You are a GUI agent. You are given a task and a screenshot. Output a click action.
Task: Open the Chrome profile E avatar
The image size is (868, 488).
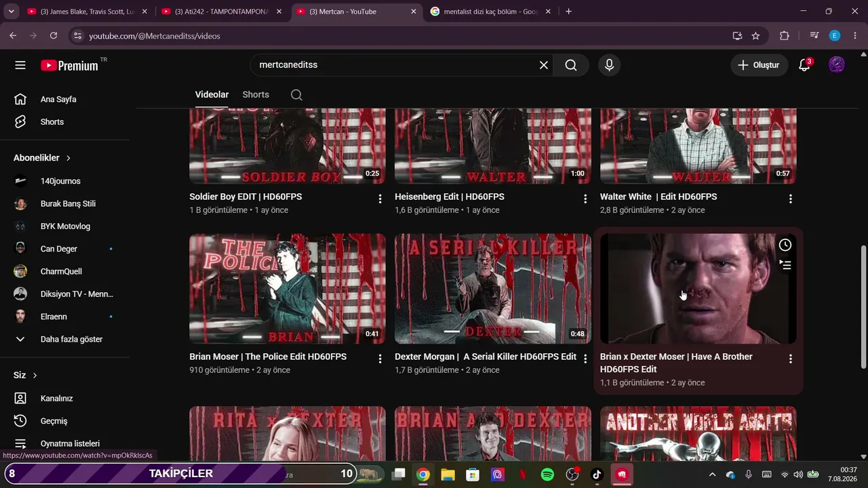click(x=835, y=36)
